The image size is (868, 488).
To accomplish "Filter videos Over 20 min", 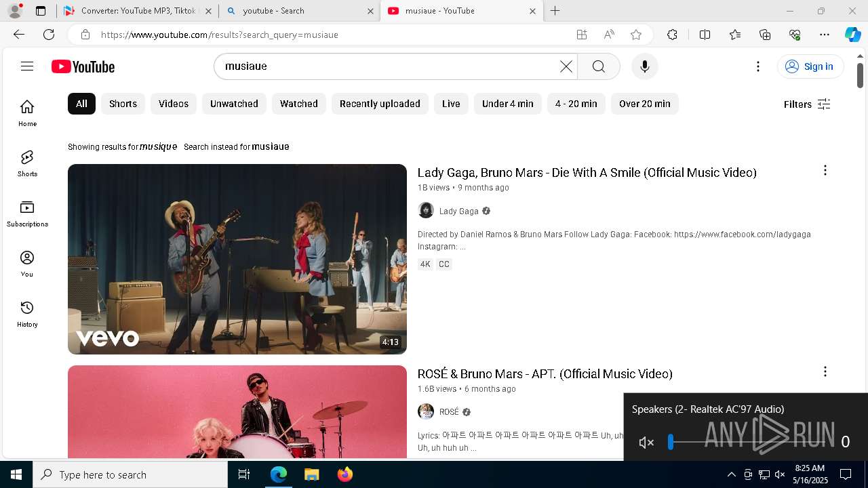I will [x=645, y=104].
